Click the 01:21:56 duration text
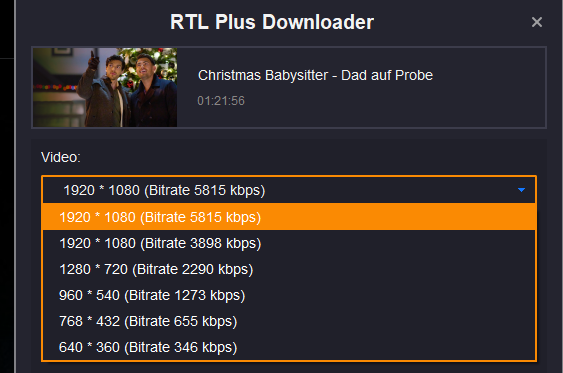Image resolution: width=563 pixels, height=373 pixels. (x=221, y=101)
